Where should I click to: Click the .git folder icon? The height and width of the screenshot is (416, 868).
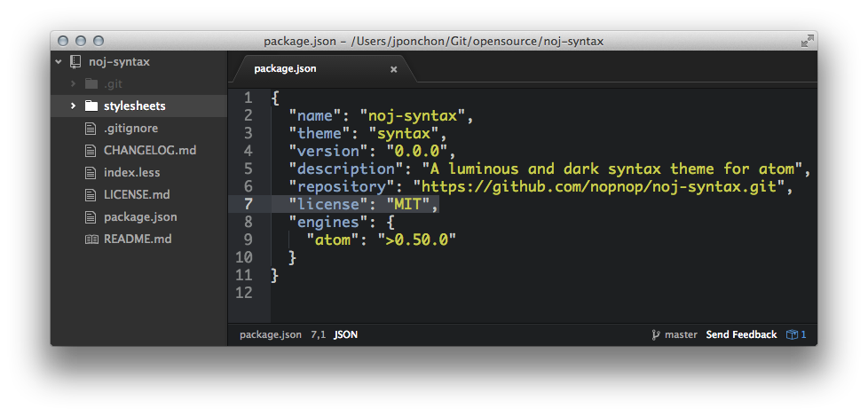coord(91,84)
